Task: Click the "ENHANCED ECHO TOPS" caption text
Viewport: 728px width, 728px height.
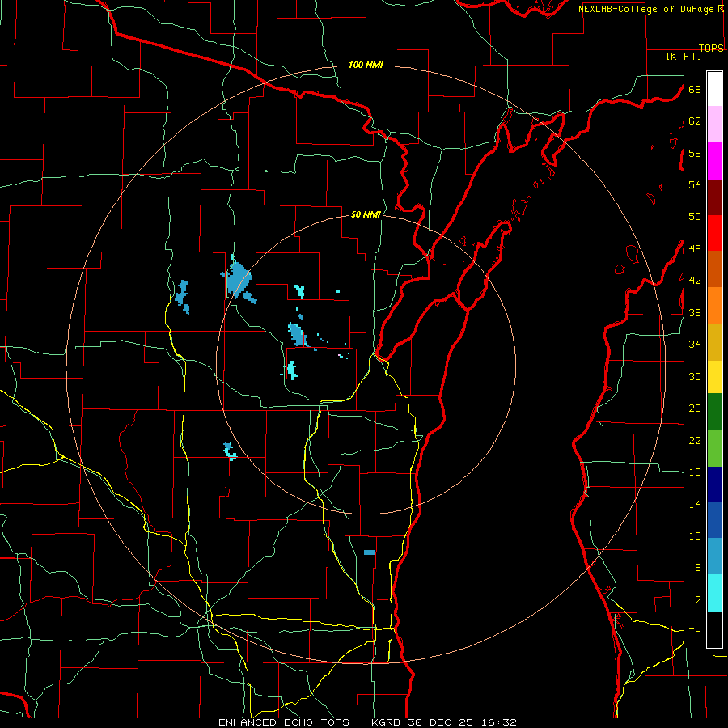Action: (x=284, y=722)
